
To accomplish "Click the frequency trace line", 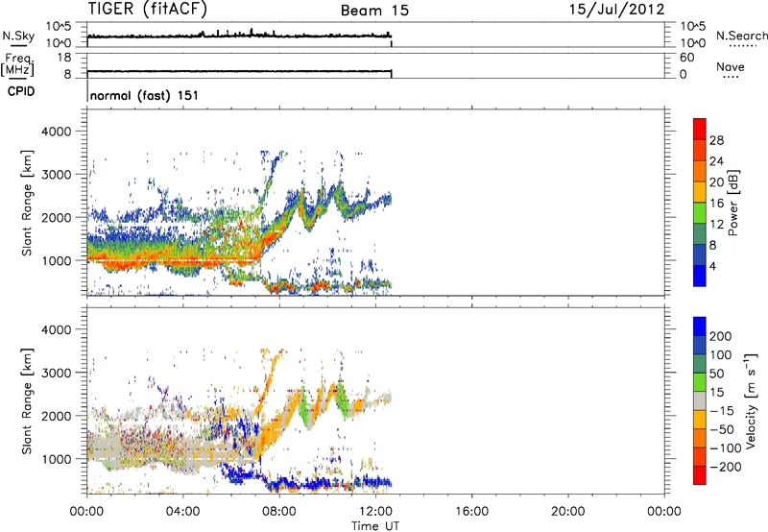I will (x=239, y=71).
